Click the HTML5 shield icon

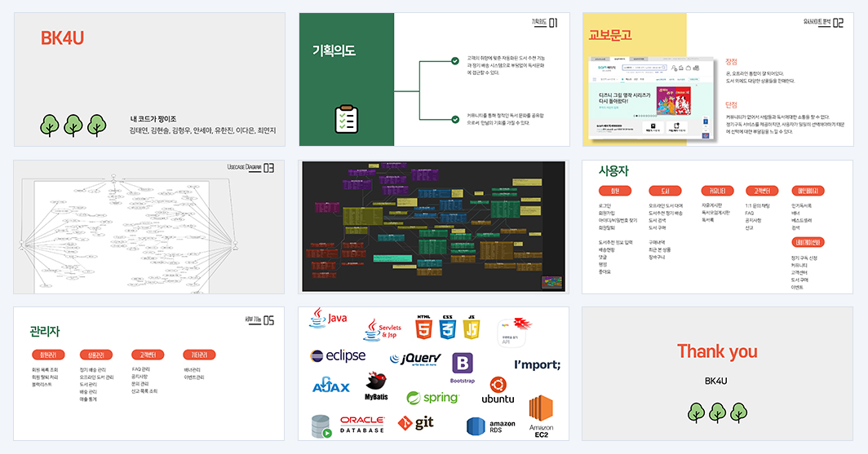[423, 327]
